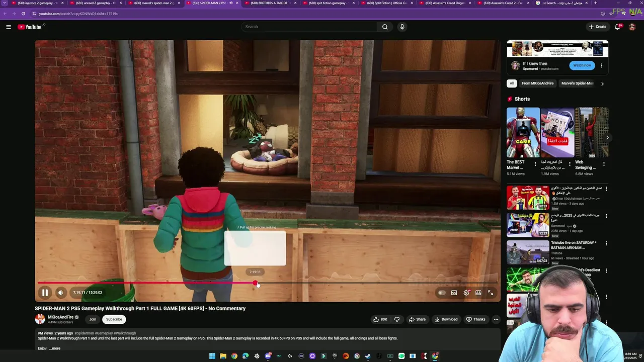Select the All filter chip
644x362 pixels.
pos(512,83)
